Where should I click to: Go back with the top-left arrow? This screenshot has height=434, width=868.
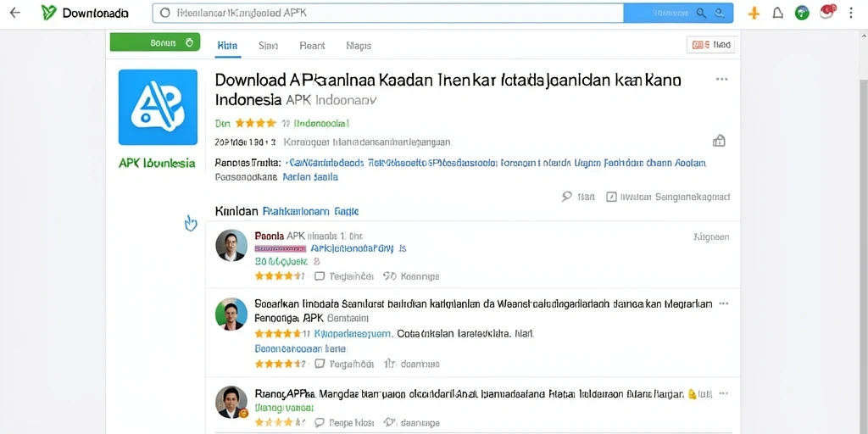tap(15, 13)
